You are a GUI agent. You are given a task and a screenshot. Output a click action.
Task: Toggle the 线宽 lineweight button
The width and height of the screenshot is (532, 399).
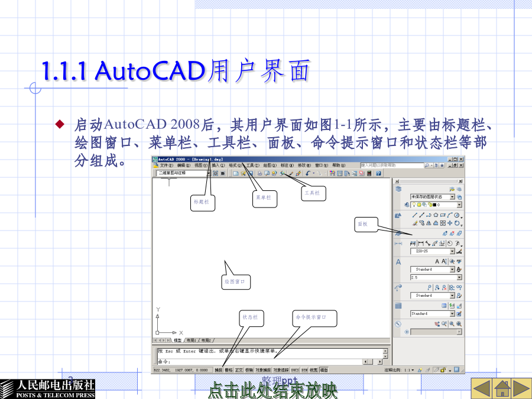[314, 370]
